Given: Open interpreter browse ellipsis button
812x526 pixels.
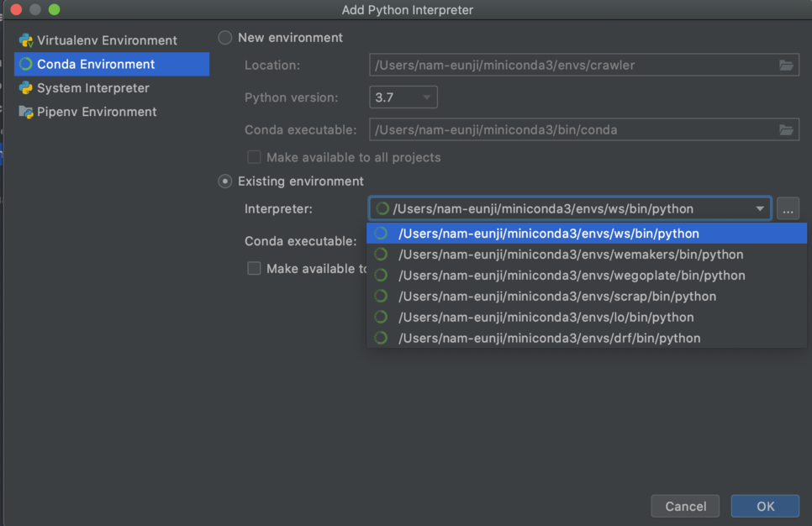Looking at the screenshot, I should (788, 208).
